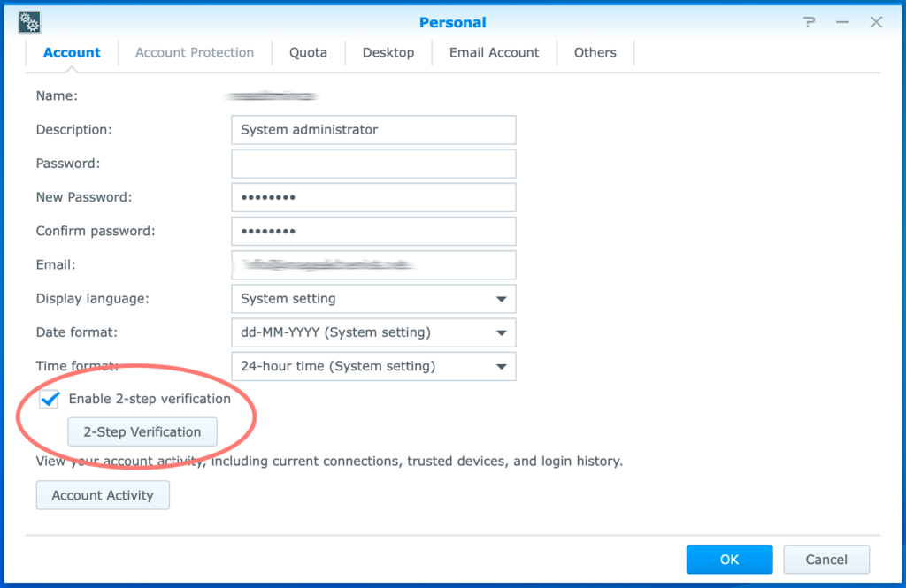Screen dimensions: 906x588
Task: Click the Cancel button
Action: click(x=825, y=559)
